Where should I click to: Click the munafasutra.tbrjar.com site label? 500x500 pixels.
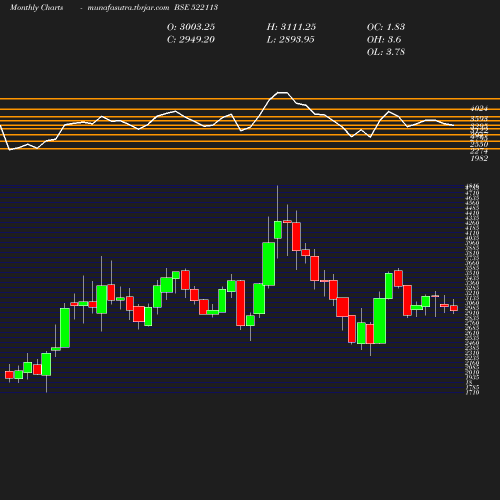128,7
